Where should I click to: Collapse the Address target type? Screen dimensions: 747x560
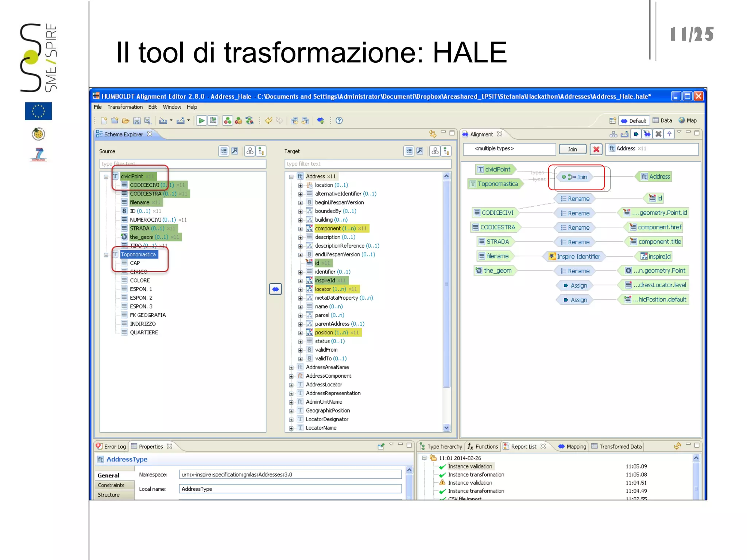291,177
